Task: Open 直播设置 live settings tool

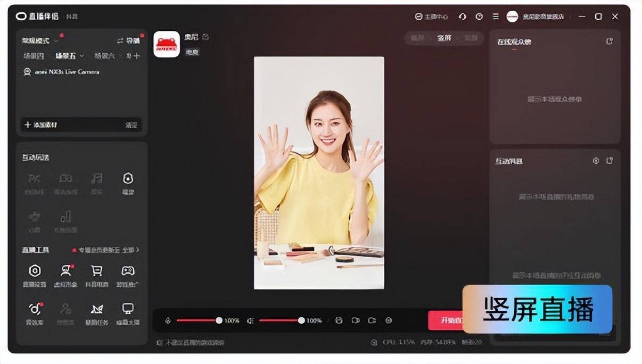Action: [35, 275]
